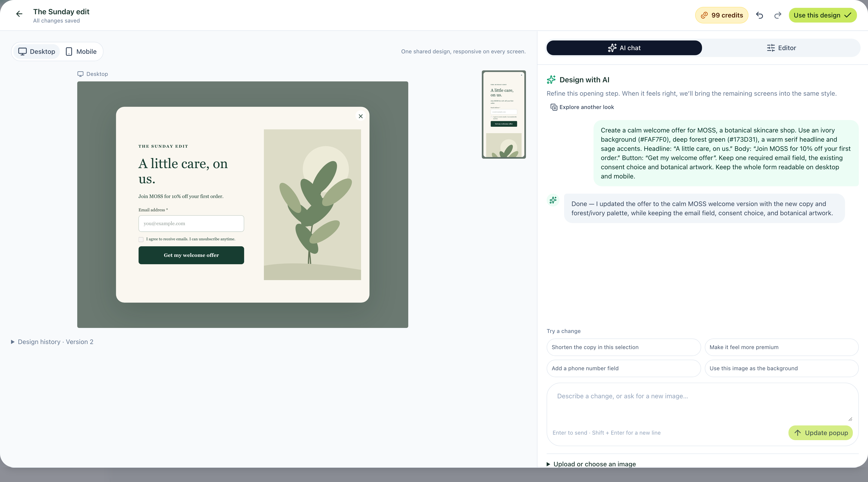Image resolution: width=868 pixels, height=482 pixels.
Task: Click The Sunday edit title
Action: (61, 12)
